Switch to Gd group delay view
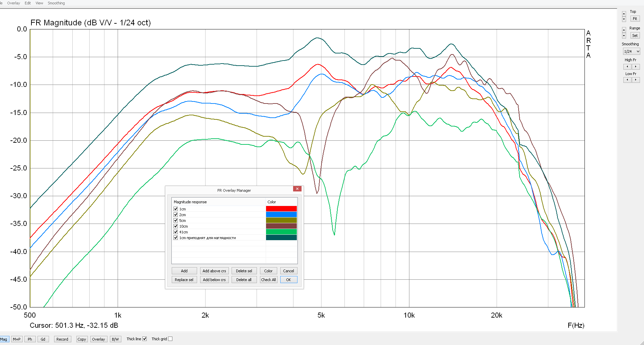This screenshot has width=644, height=345. 43,339
